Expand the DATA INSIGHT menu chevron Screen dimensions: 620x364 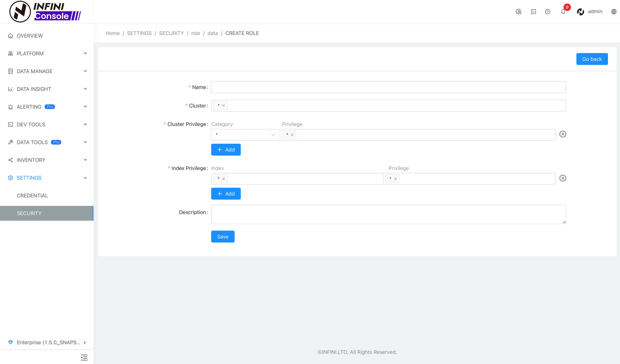85,89
